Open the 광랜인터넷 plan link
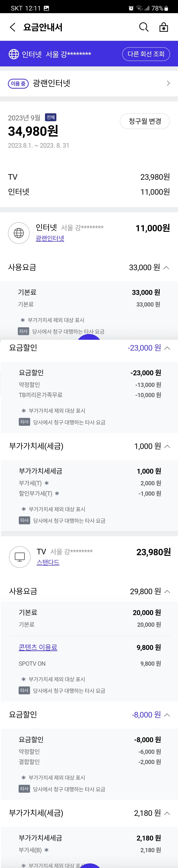The image size is (178, 868). point(50,238)
